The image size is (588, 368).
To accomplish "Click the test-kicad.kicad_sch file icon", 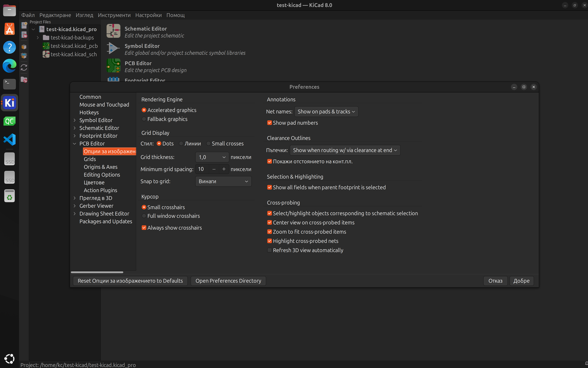I will click(46, 54).
